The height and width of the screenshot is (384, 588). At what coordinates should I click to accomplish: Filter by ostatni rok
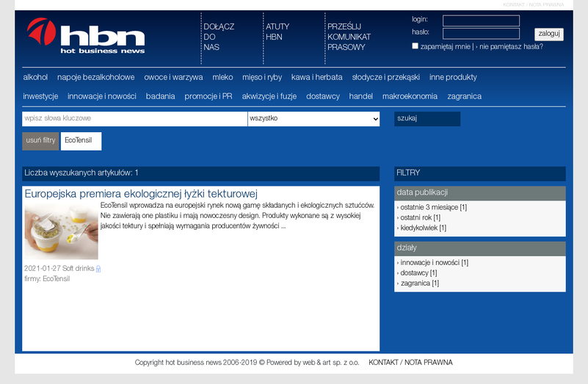pyautogui.click(x=420, y=217)
